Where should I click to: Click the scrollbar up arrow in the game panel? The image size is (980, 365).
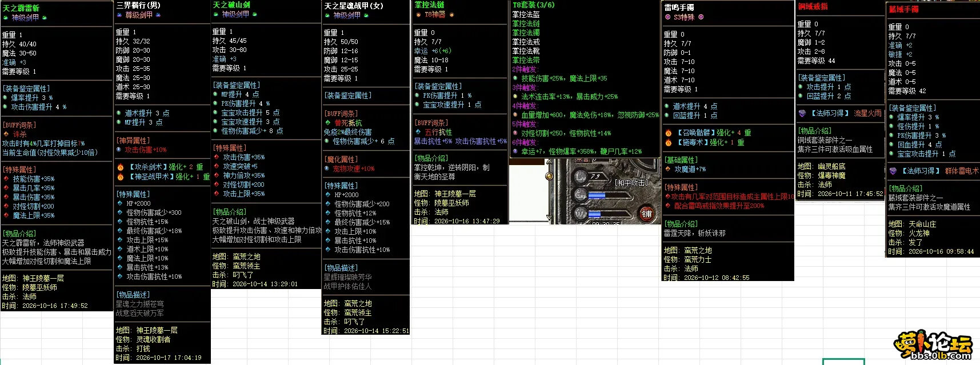[550, 162]
